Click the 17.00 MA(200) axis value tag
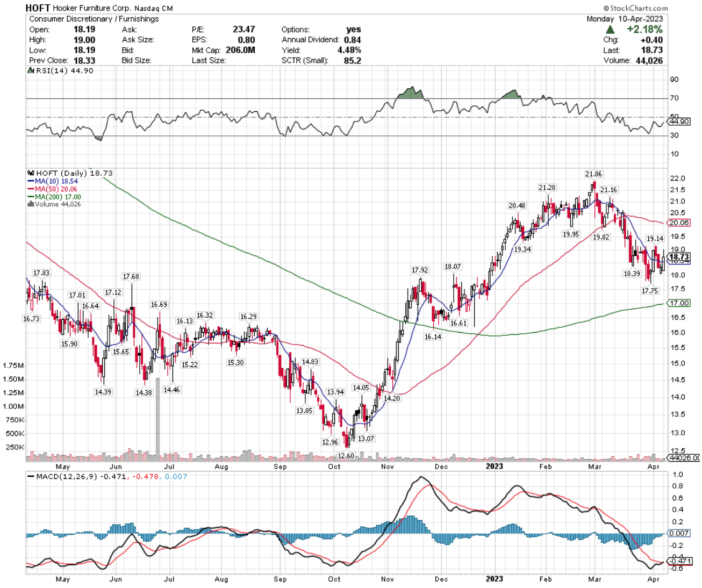 (678, 303)
